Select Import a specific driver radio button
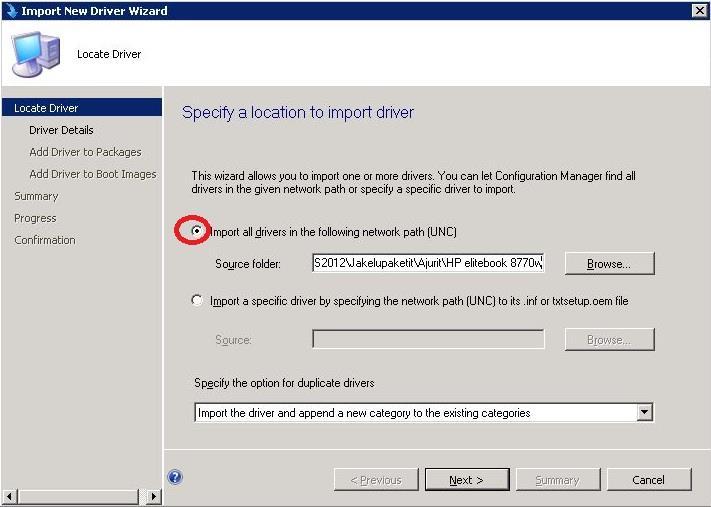This screenshot has width=711, height=507. 197,300
